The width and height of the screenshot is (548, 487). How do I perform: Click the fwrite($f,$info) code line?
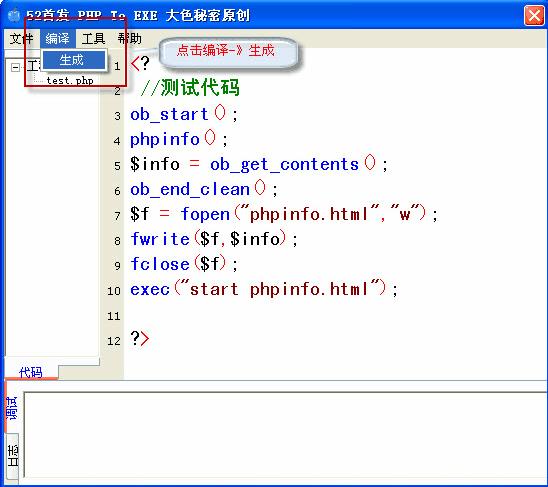click(214, 239)
